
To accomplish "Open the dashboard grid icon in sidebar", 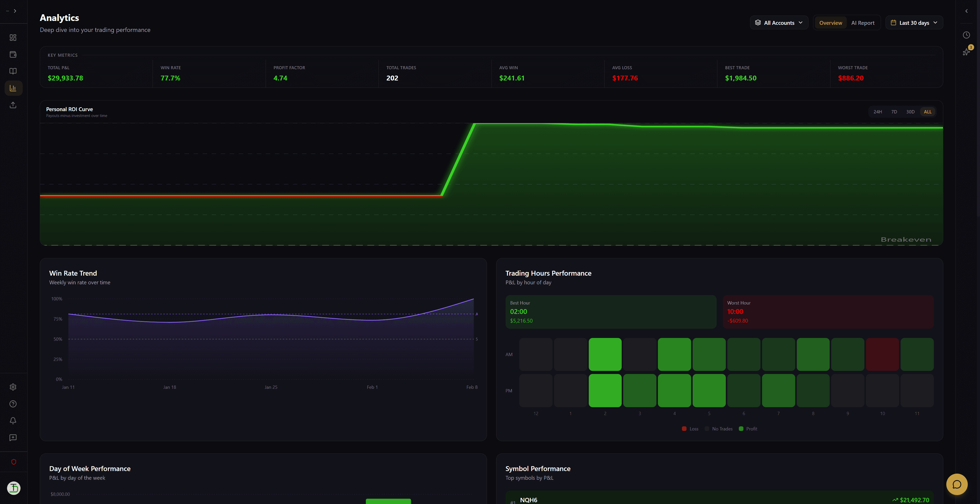I will [x=13, y=37].
